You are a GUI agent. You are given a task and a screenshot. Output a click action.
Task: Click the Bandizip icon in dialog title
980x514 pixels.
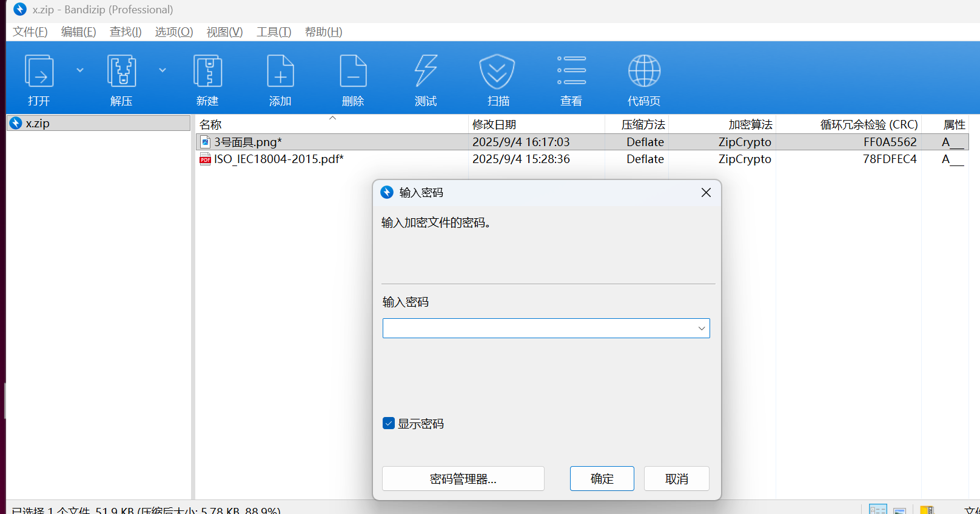pyautogui.click(x=387, y=192)
